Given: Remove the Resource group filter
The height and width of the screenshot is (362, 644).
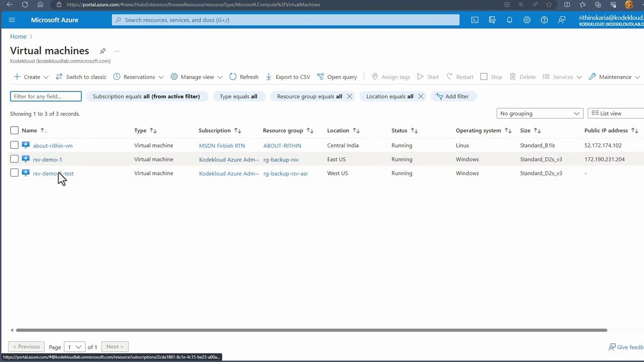Looking at the screenshot, I should (x=349, y=97).
